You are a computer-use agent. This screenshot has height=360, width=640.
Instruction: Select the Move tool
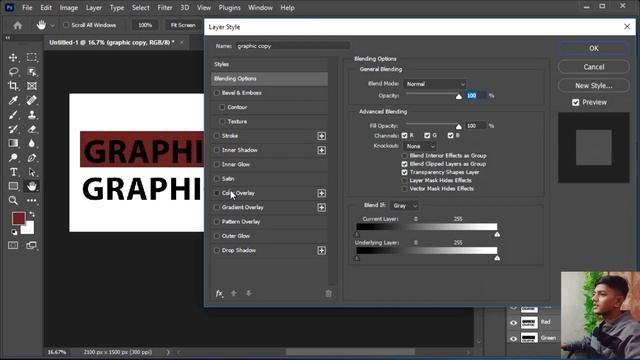(x=13, y=57)
